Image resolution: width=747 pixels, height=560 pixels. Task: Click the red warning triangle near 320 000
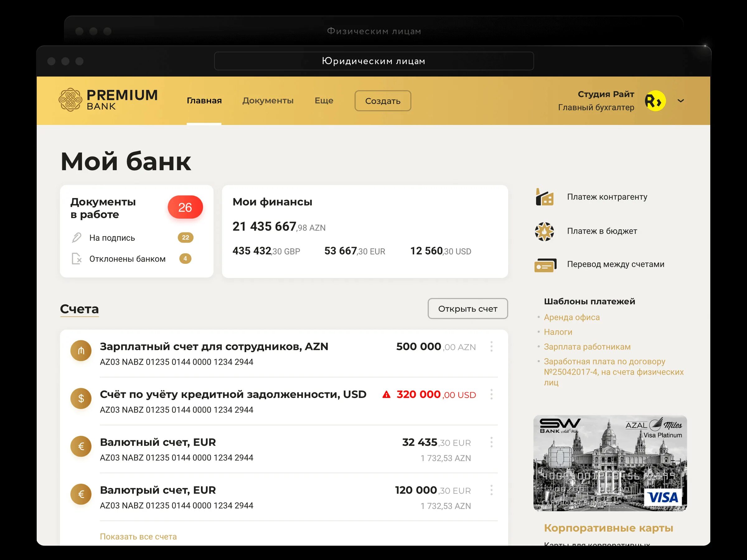coord(386,394)
